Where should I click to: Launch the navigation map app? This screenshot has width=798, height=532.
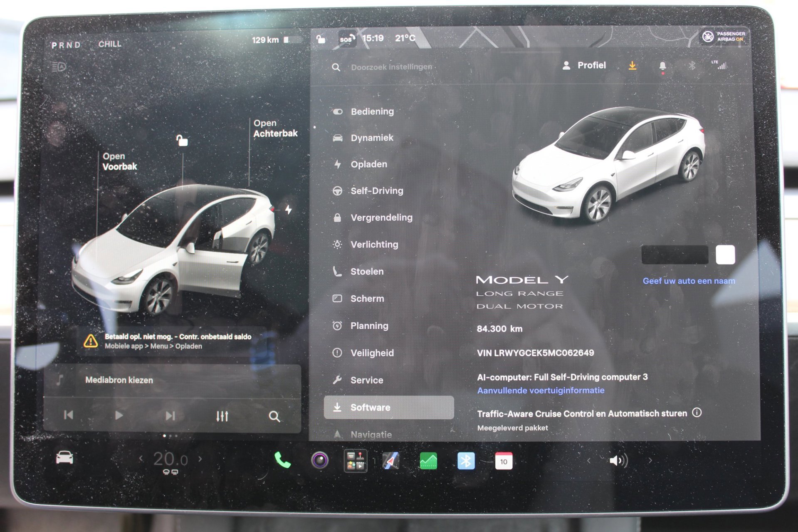click(391, 461)
